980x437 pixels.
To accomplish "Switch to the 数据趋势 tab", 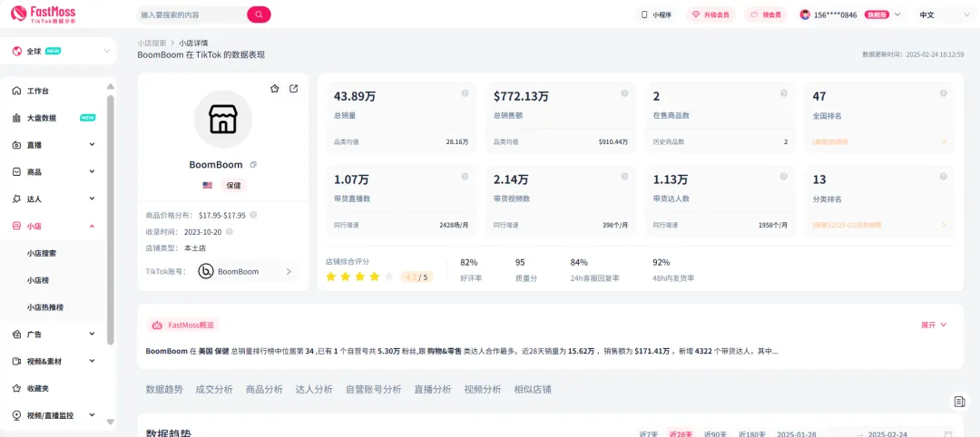I will click(x=164, y=390).
